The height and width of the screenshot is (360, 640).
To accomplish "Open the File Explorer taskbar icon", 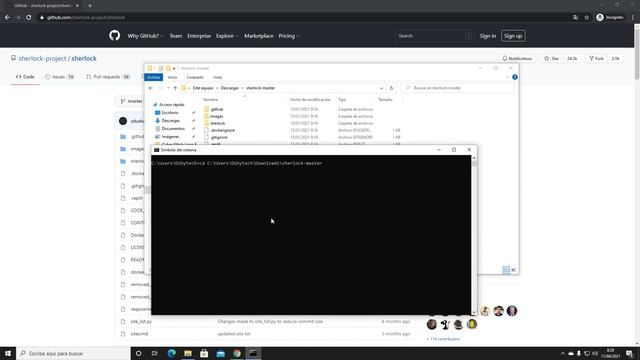I will click(x=188, y=353).
